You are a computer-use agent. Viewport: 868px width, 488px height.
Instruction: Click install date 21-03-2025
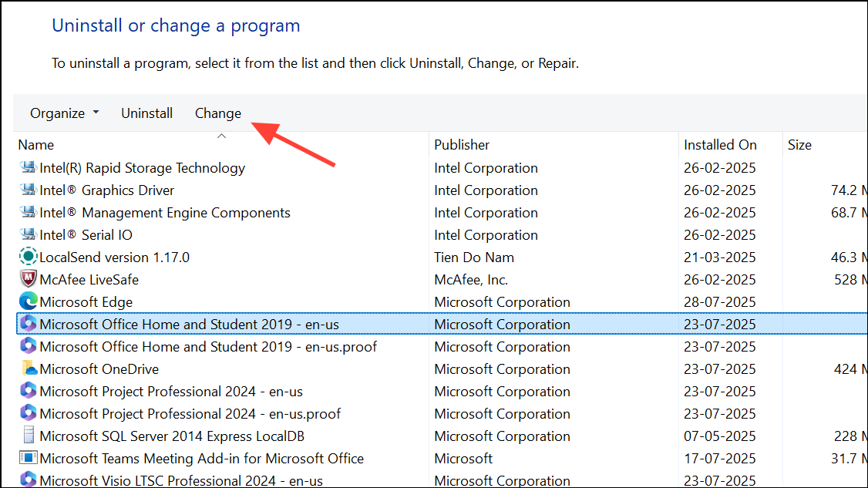click(x=720, y=257)
